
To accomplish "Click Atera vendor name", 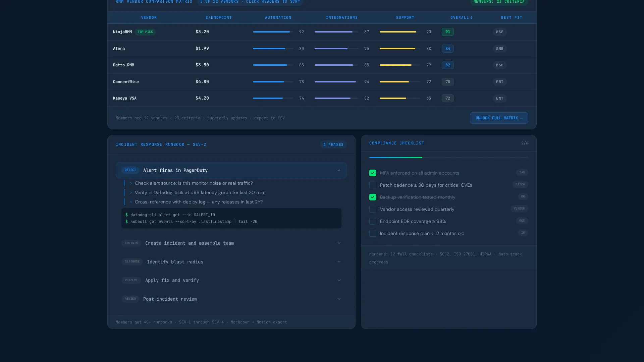I will (119, 49).
